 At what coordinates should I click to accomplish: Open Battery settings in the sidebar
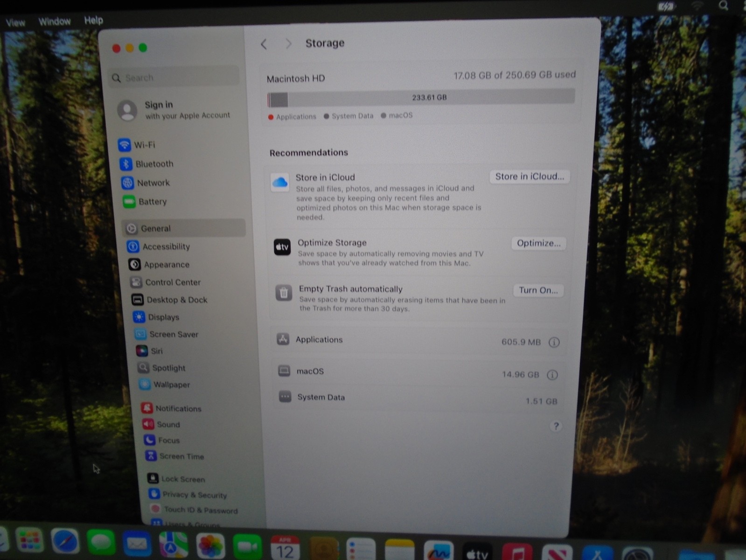145,202
